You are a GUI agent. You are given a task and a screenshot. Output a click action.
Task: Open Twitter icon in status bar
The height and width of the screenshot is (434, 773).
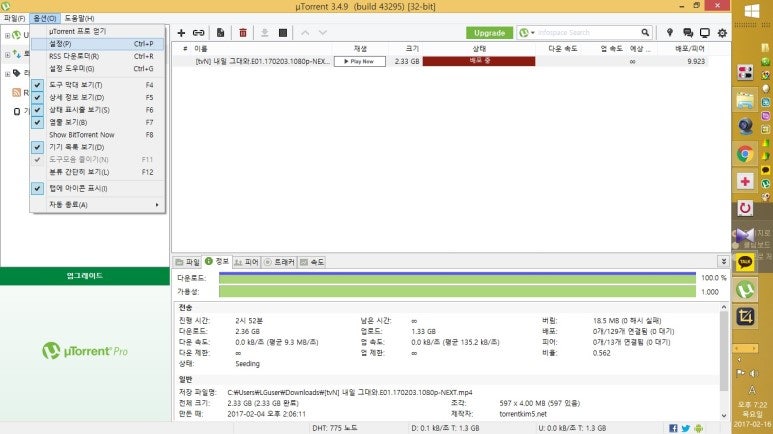tap(686, 428)
